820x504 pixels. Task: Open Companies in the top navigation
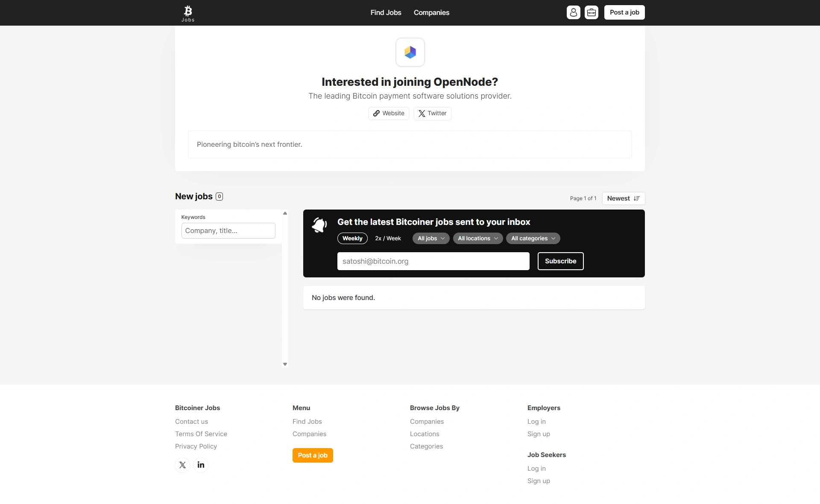[431, 13]
